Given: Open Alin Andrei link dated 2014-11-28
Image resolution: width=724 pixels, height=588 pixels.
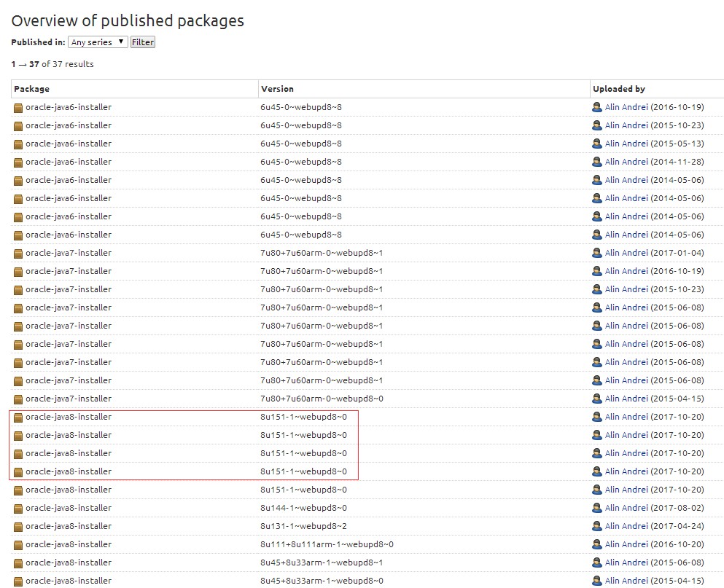Looking at the screenshot, I should (626, 162).
